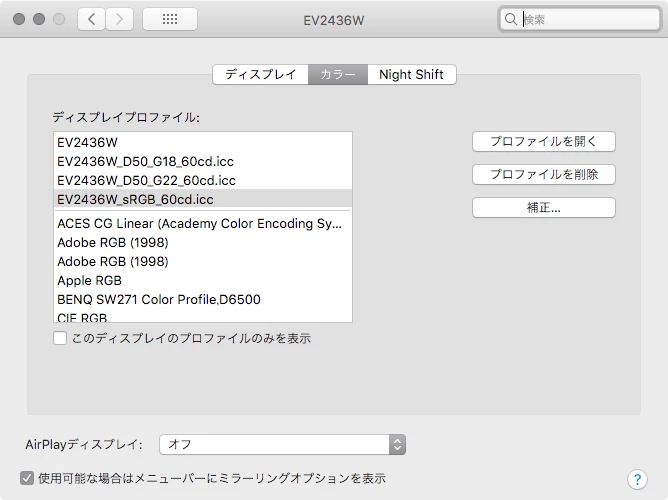Show all preferences grid button
The width and height of the screenshot is (668, 500).
tap(170, 19)
